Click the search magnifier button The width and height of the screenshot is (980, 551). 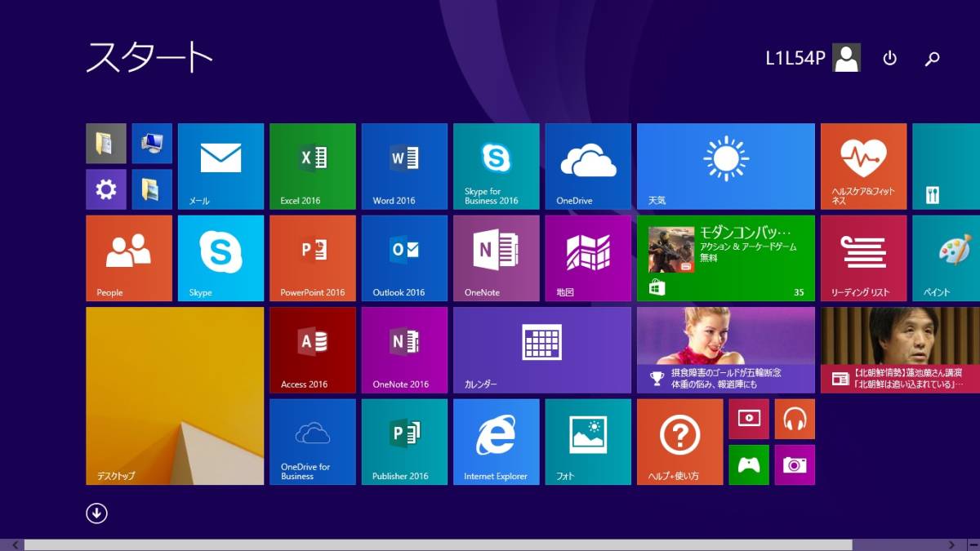(x=932, y=58)
